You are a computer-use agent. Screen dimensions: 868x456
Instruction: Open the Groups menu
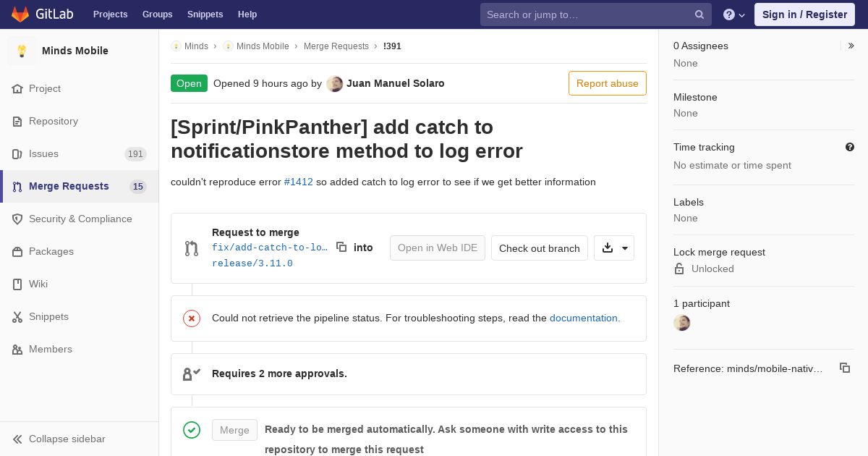[x=157, y=14]
